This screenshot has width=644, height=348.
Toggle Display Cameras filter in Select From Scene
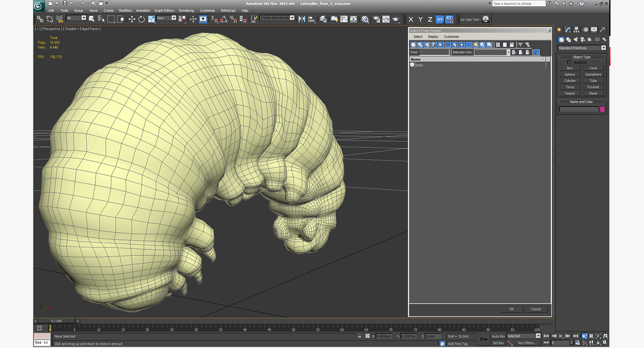[434, 45]
